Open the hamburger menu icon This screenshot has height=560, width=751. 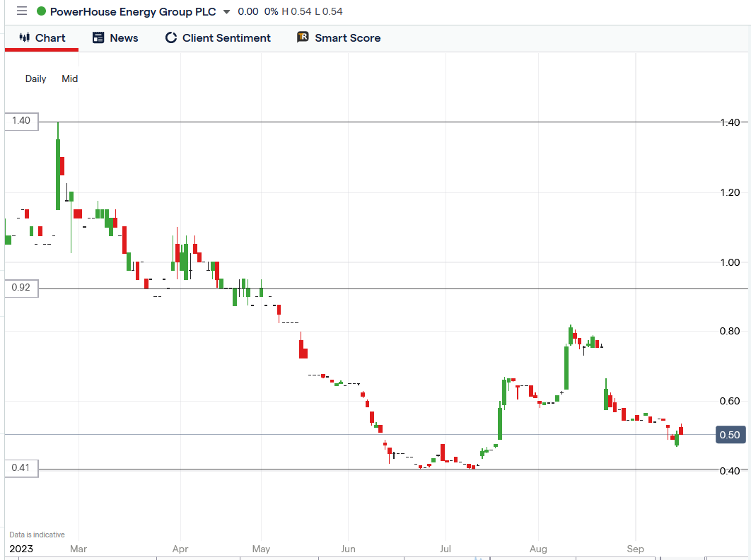[21, 11]
